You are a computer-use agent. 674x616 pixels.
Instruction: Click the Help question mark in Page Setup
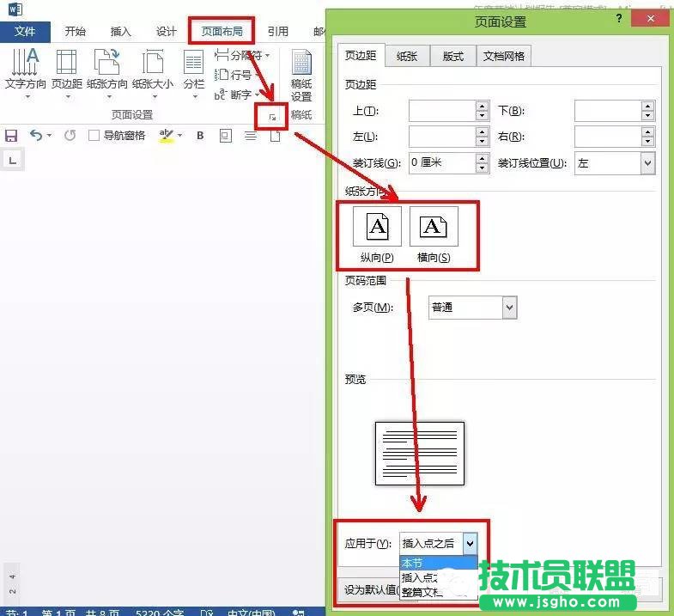pyautogui.click(x=618, y=19)
